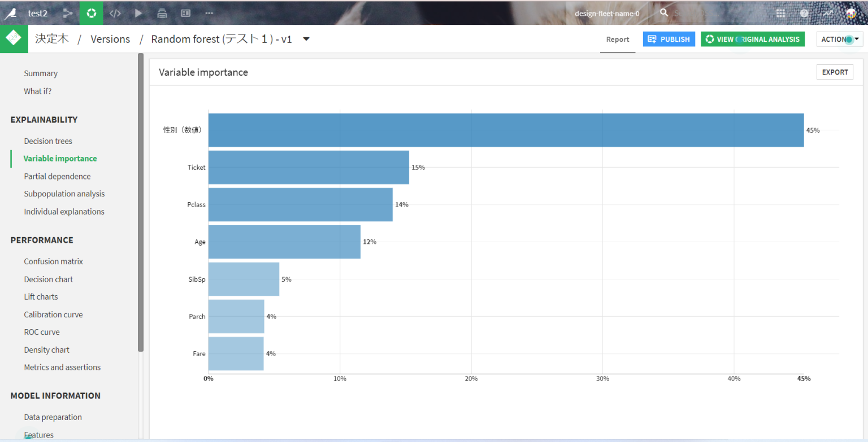Click the help question mark icon
Viewport: 868px width, 442px height.
pyautogui.click(x=804, y=13)
